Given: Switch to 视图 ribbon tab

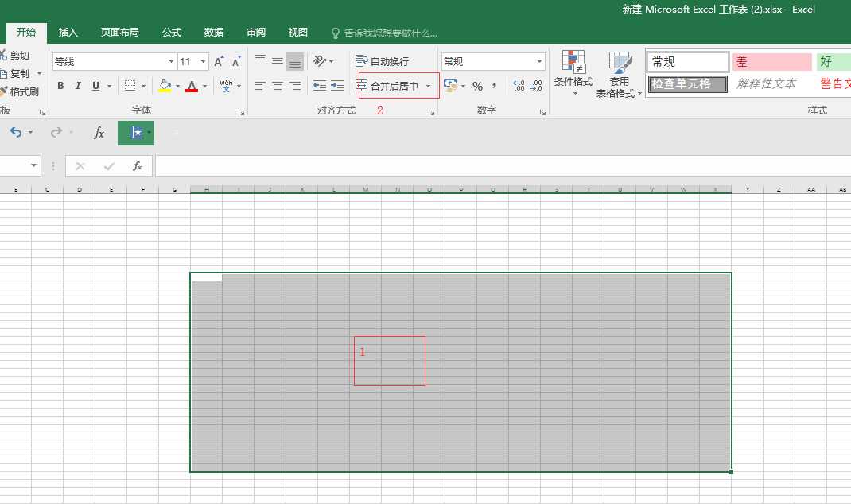Looking at the screenshot, I should tap(298, 33).
